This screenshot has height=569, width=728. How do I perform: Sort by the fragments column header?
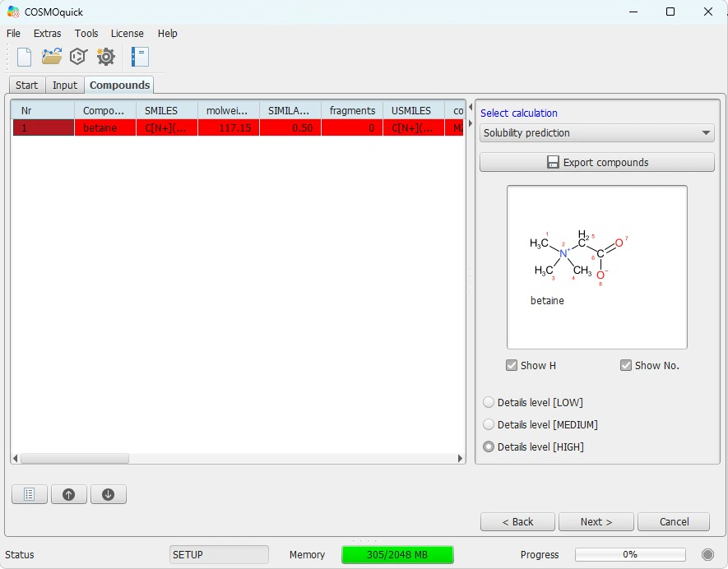click(352, 110)
